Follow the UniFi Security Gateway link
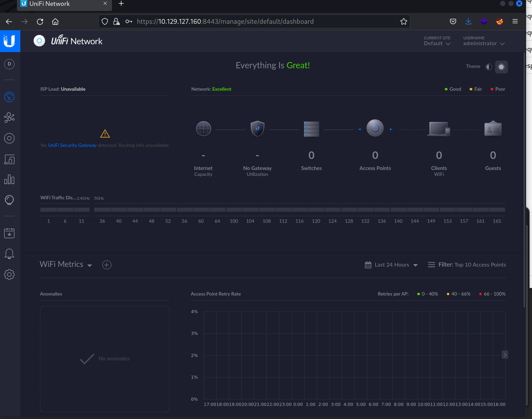 click(72, 145)
